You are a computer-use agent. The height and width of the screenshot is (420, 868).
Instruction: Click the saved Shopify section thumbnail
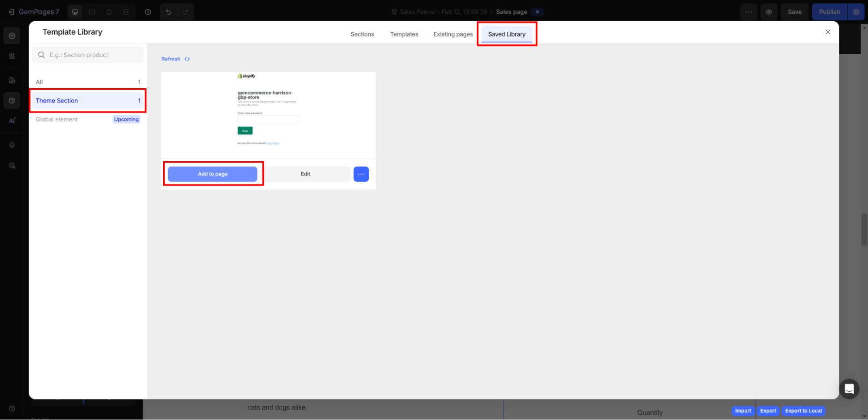click(268, 114)
